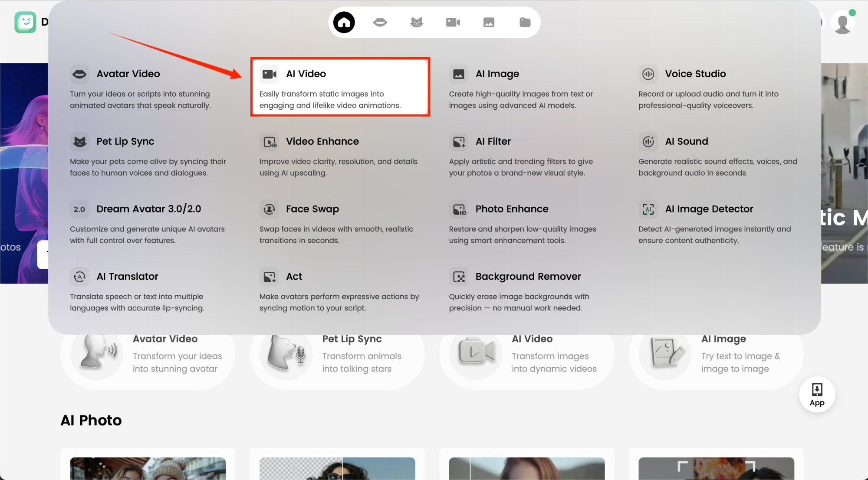This screenshot has width=868, height=480.
Task: Click the Video Enhance HD icon
Action: pyautogui.click(x=269, y=142)
